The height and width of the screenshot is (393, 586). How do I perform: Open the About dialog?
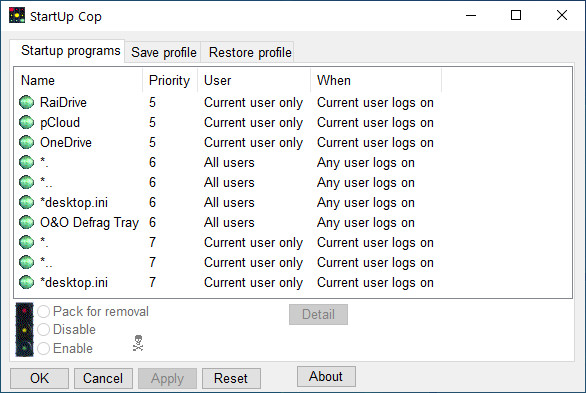[326, 377]
